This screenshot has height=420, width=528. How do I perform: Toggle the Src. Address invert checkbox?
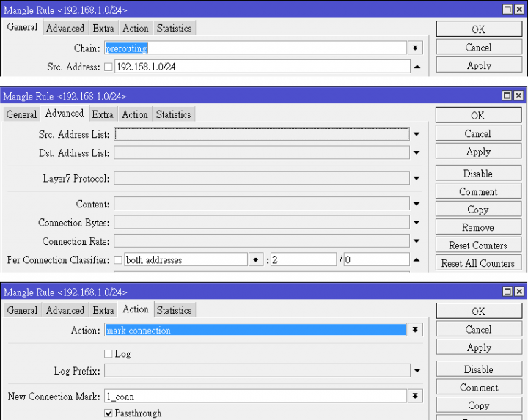[108, 67]
